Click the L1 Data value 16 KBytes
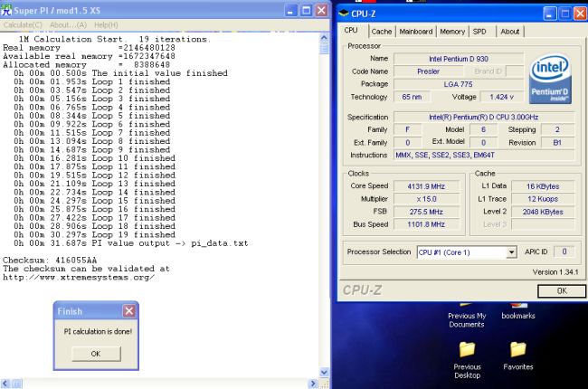 [543, 186]
